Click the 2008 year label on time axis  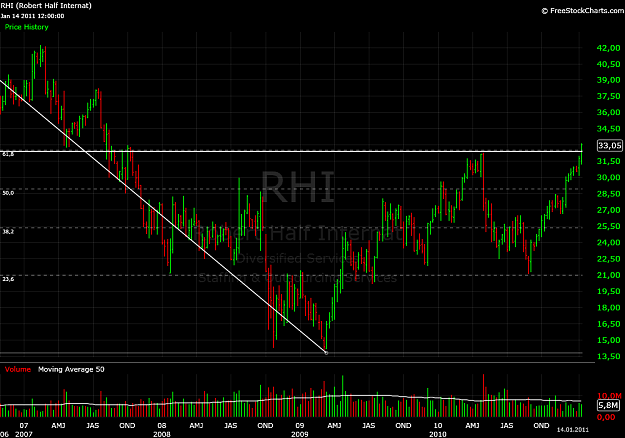(x=162, y=434)
